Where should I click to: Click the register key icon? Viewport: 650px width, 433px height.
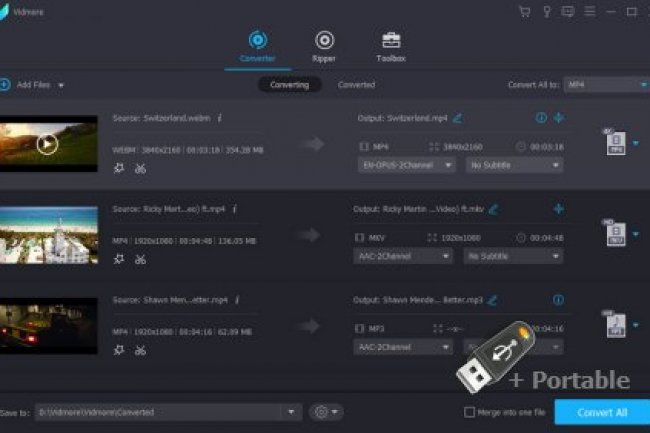[x=547, y=12]
